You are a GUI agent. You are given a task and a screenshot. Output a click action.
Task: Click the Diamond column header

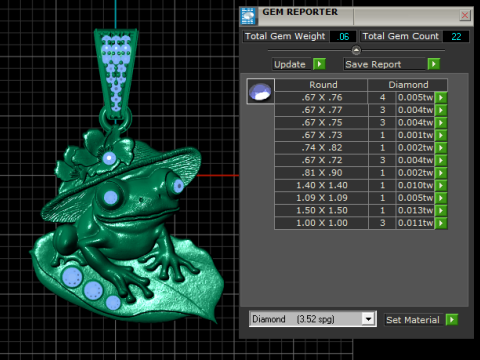[x=408, y=85]
